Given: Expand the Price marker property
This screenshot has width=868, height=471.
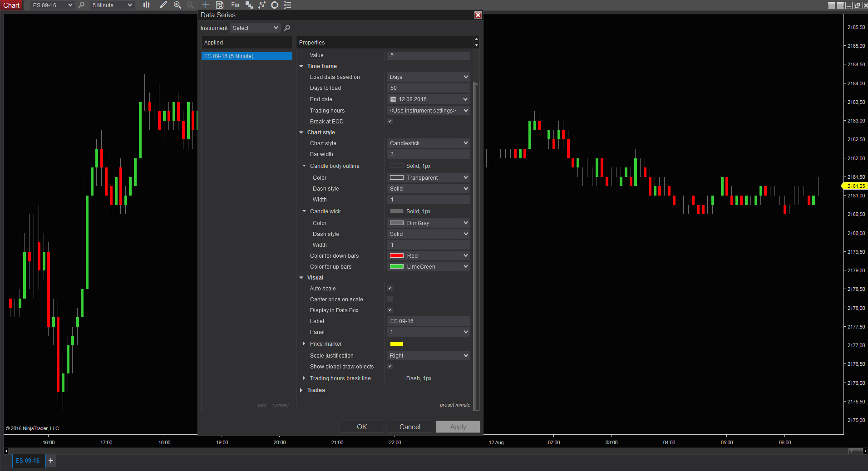Looking at the screenshot, I should click(x=304, y=344).
